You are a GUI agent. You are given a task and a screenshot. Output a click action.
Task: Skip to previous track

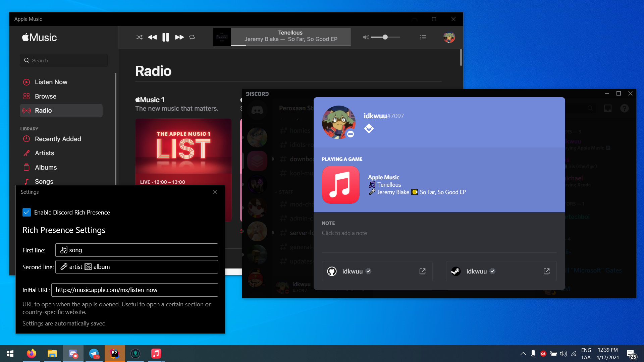[x=152, y=37]
